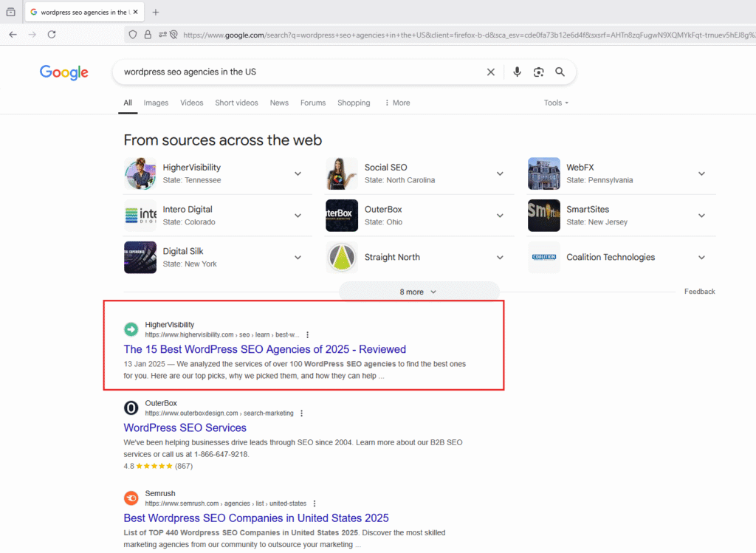Open a new browser tab with plus icon
Image resolution: width=756 pixels, height=553 pixels.
tap(155, 12)
